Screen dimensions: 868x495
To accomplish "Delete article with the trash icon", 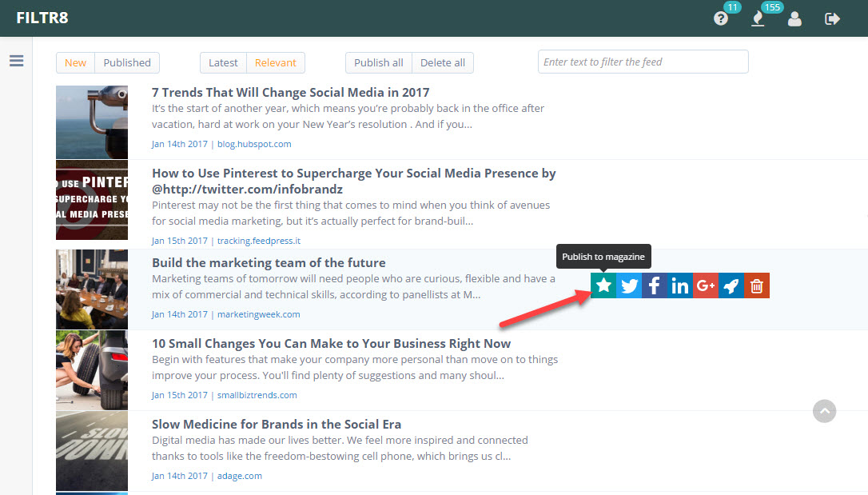I will (757, 285).
